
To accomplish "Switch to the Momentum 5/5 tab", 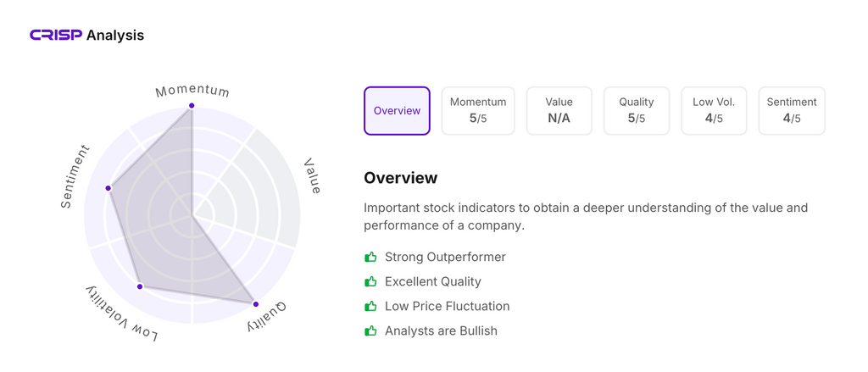I will [478, 111].
